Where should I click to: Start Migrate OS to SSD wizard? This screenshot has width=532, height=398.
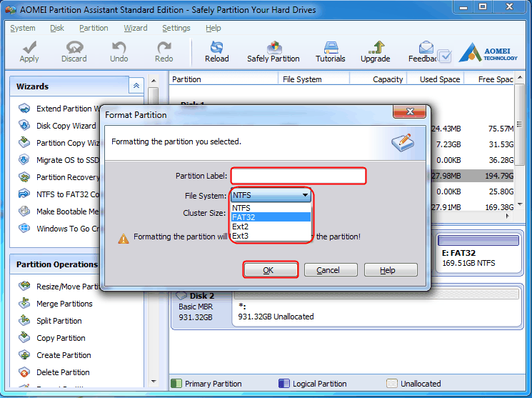[x=59, y=160]
